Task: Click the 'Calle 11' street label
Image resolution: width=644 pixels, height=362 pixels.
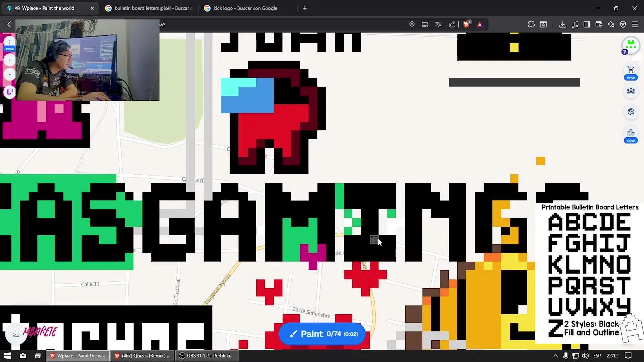Action: pos(90,284)
